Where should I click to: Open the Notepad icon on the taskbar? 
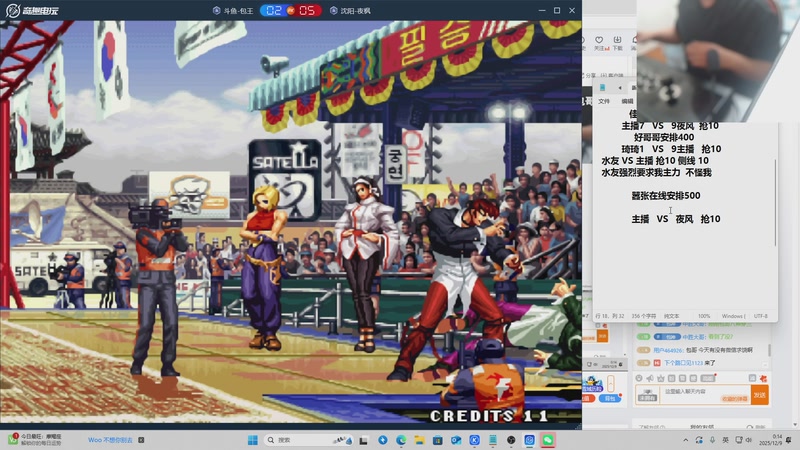pyautogui.click(x=493, y=440)
